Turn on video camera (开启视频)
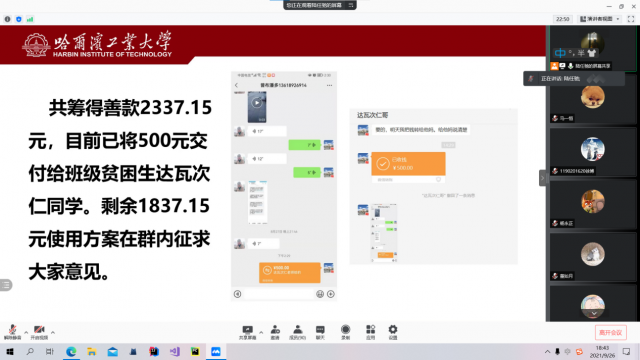 [39, 332]
